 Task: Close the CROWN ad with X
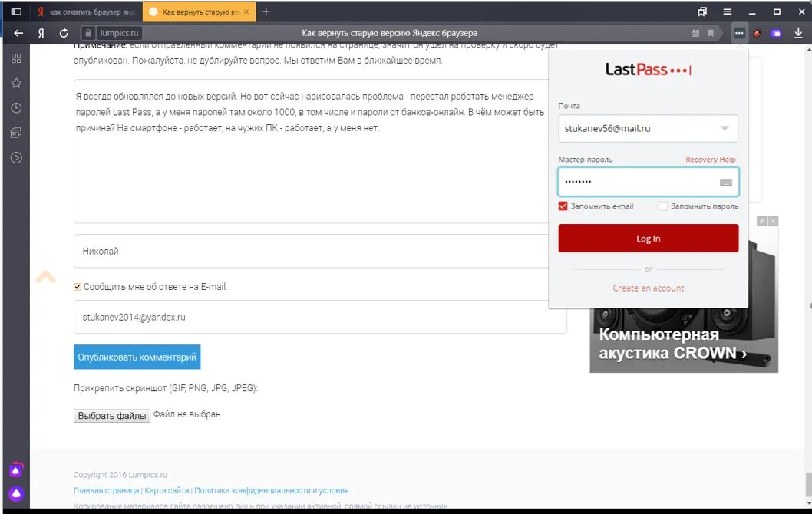773,222
